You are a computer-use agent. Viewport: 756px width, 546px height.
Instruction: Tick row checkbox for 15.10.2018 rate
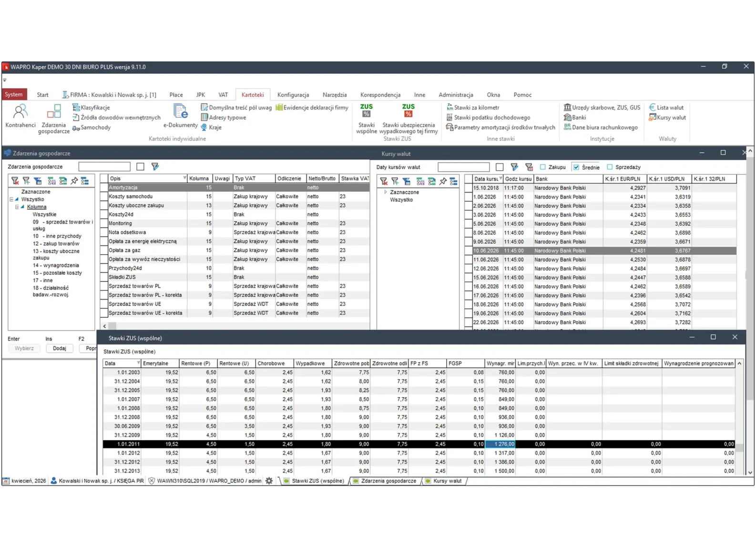click(x=469, y=188)
